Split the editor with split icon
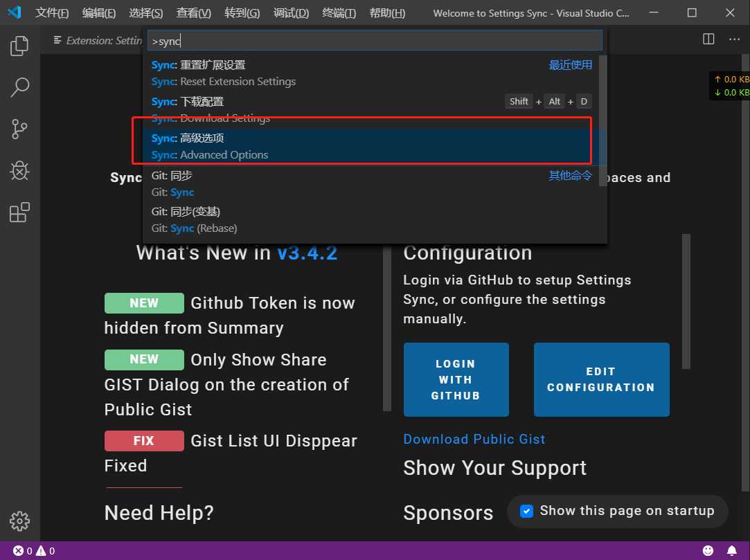 708,39
